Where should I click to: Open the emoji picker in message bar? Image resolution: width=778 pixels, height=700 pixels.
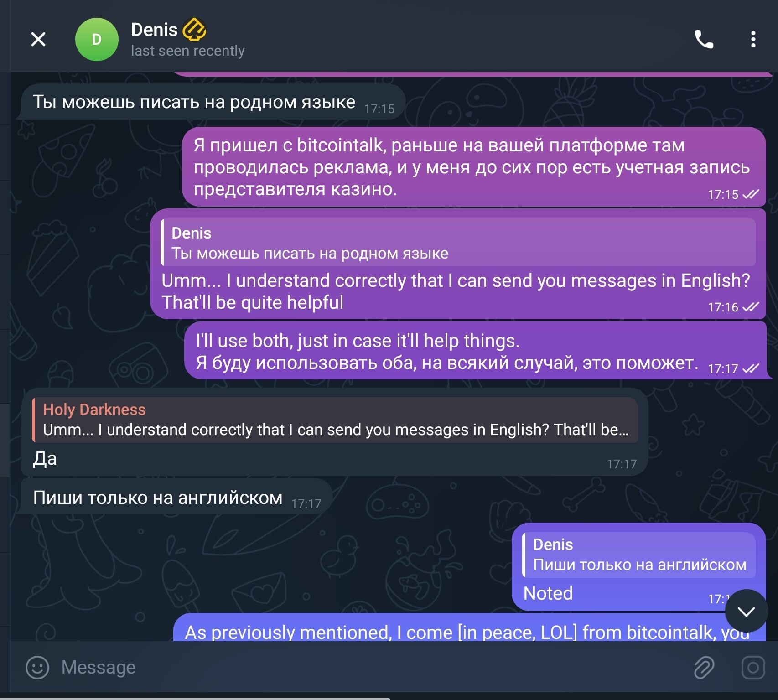pyautogui.click(x=37, y=668)
